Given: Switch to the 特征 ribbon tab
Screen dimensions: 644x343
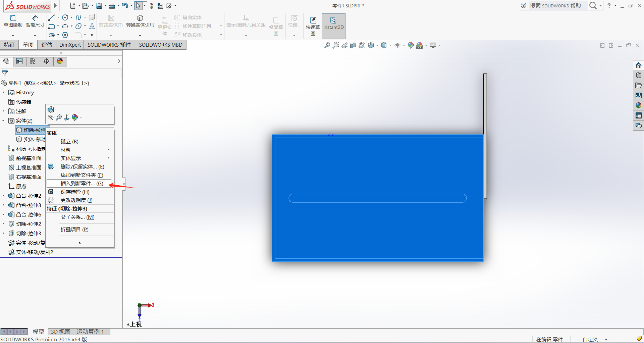Looking at the screenshot, I should coord(9,45).
